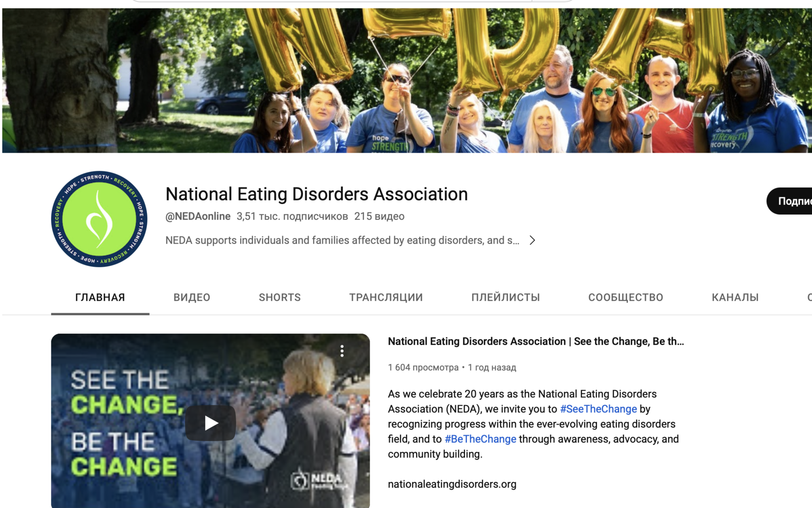Open the СООБЩЕСТВО tab
Viewport: 812px width, 508px height.
625,297
